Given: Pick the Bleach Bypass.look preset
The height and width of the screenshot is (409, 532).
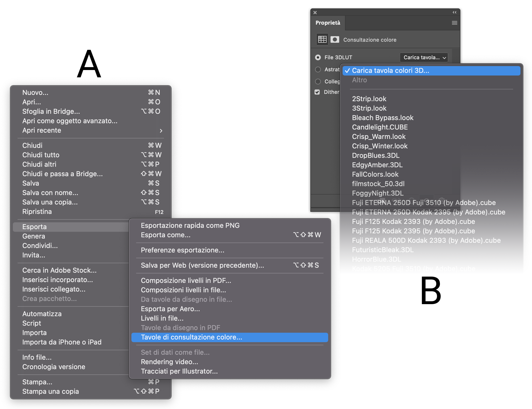Looking at the screenshot, I should tap(382, 118).
